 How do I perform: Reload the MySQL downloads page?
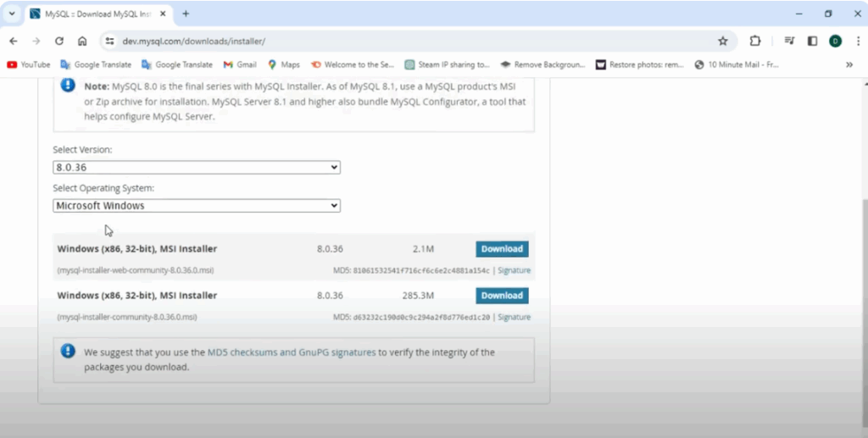click(x=59, y=41)
